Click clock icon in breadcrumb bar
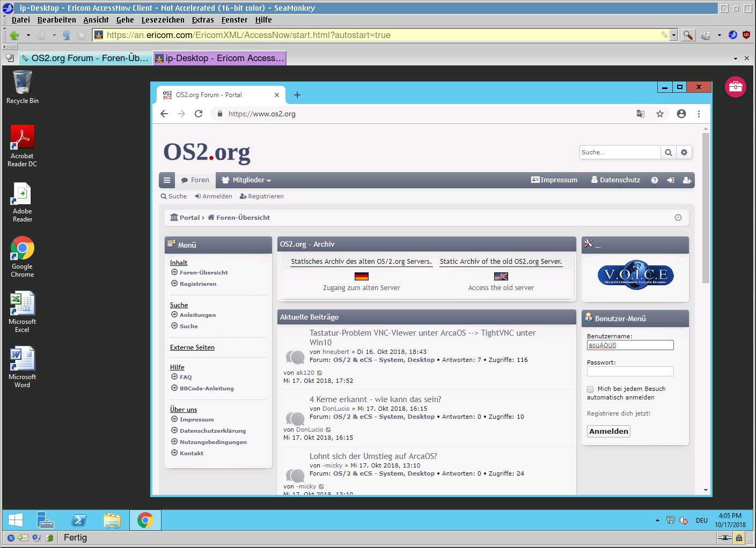Screen dimensions: 756x548 (678, 218)
